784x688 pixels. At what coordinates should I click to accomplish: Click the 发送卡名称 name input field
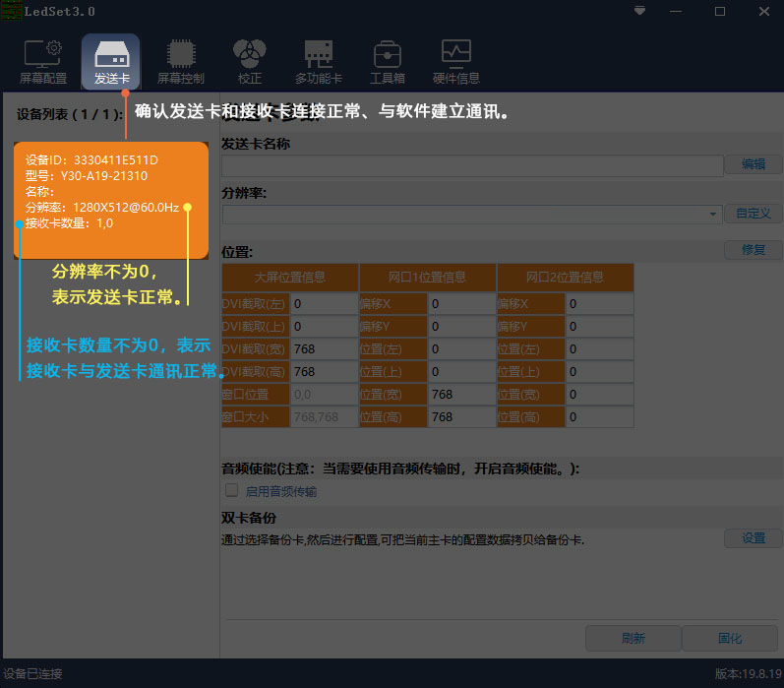click(472, 165)
